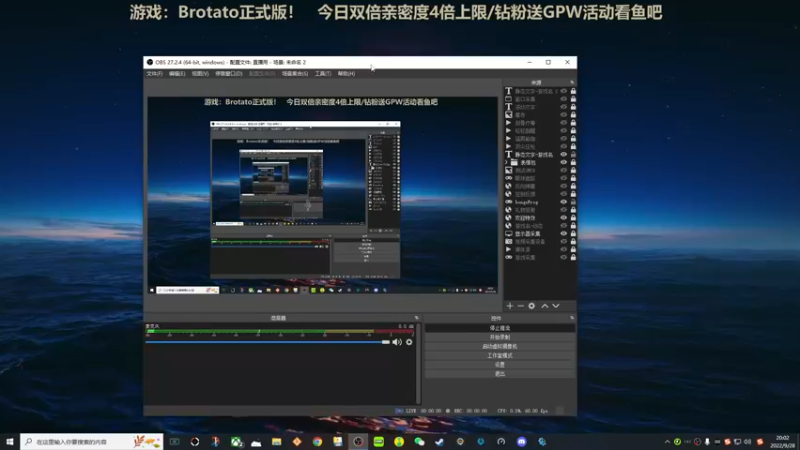800x450 pixels.
Task: Mute the mixer audio speaker icon
Action: point(397,342)
